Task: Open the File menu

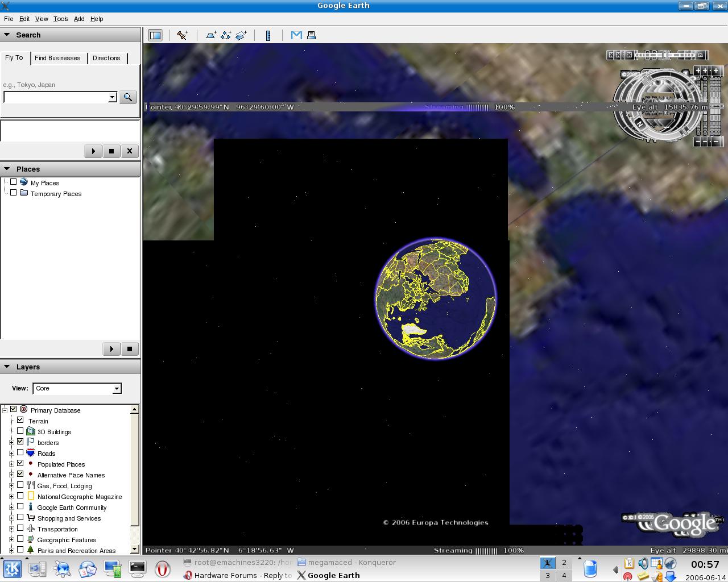Action: pos(9,19)
